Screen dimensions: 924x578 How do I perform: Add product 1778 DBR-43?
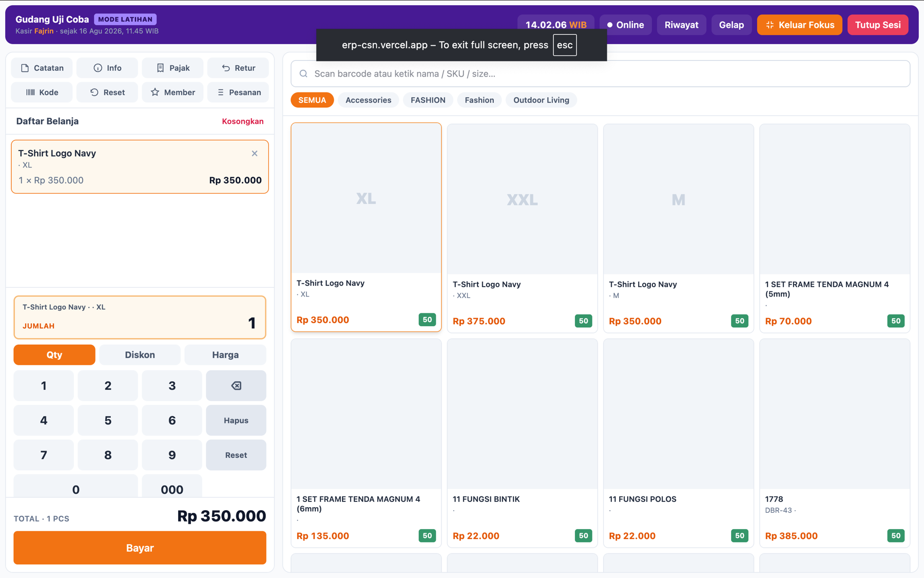coord(835,443)
